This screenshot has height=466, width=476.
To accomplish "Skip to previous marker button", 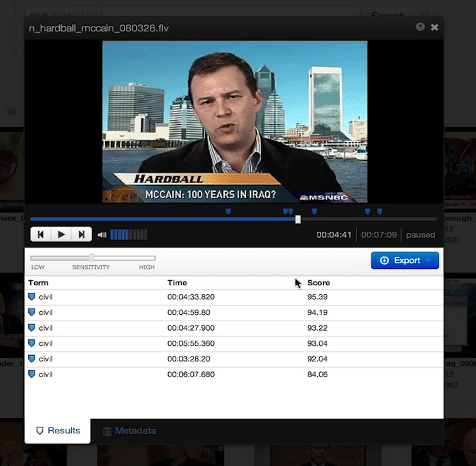I will 40,234.
